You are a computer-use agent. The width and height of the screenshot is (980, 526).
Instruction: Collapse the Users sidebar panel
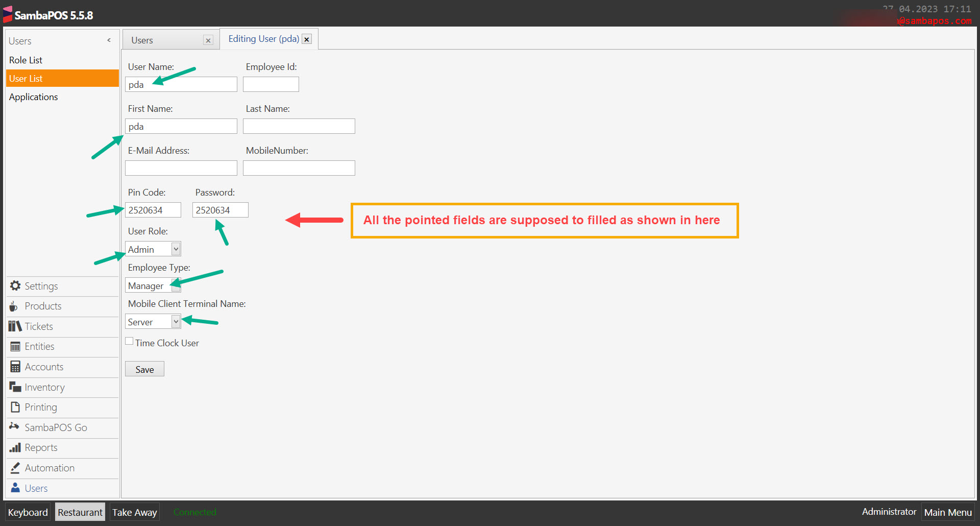[109, 40]
